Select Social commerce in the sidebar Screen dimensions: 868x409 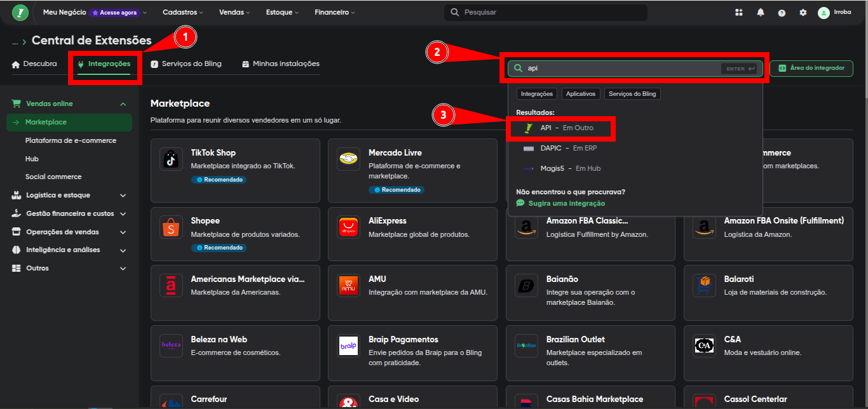coord(53,177)
